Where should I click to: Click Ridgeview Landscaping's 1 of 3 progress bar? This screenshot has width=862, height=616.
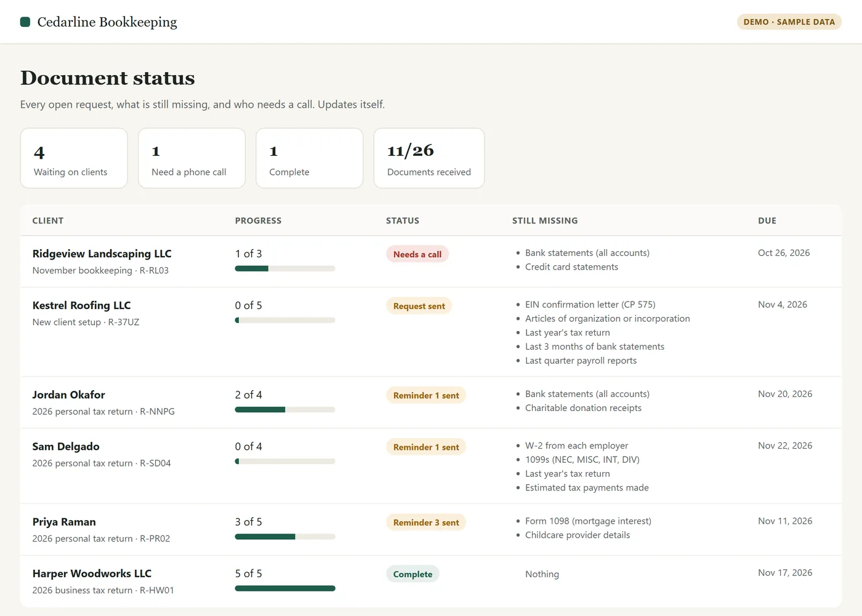click(285, 268)
